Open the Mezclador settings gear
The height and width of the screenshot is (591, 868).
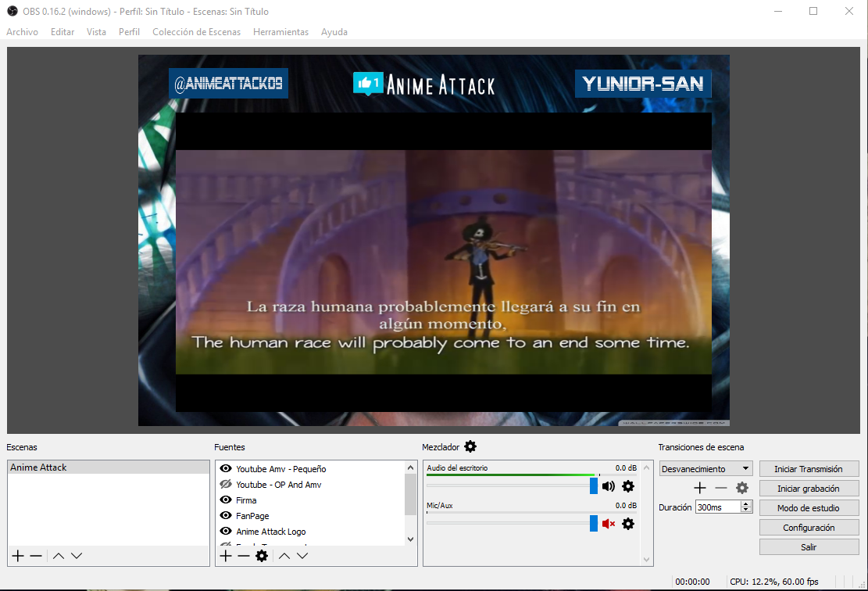click(x=470, y=446)
